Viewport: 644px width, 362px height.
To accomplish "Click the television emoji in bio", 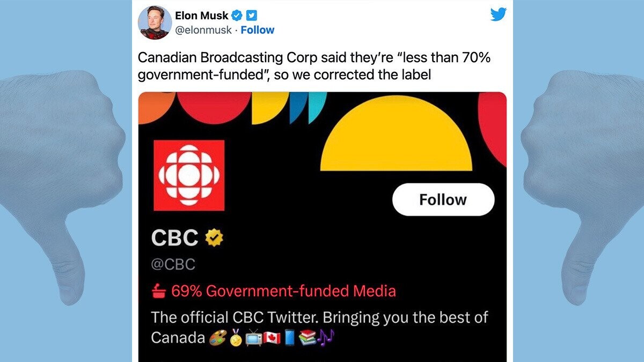I will (x=253, y=338).
